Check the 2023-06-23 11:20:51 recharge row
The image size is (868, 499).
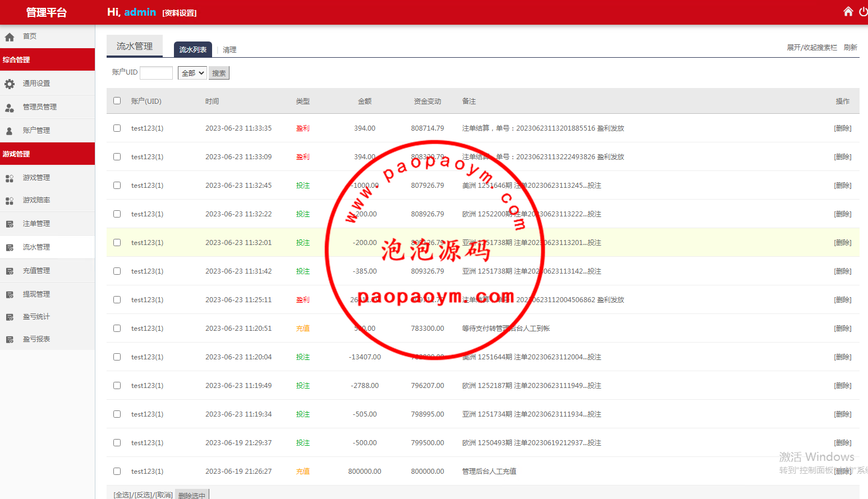pos(117,328)
